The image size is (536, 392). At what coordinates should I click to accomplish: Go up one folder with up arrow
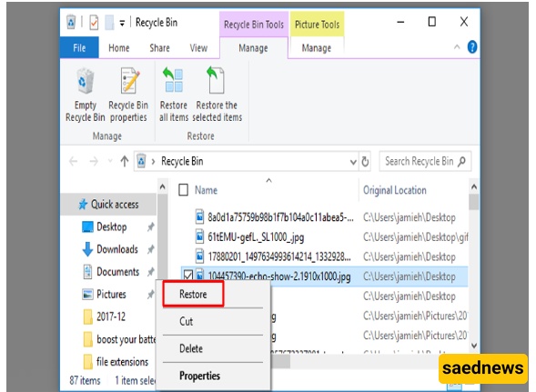tap(125, 161)
